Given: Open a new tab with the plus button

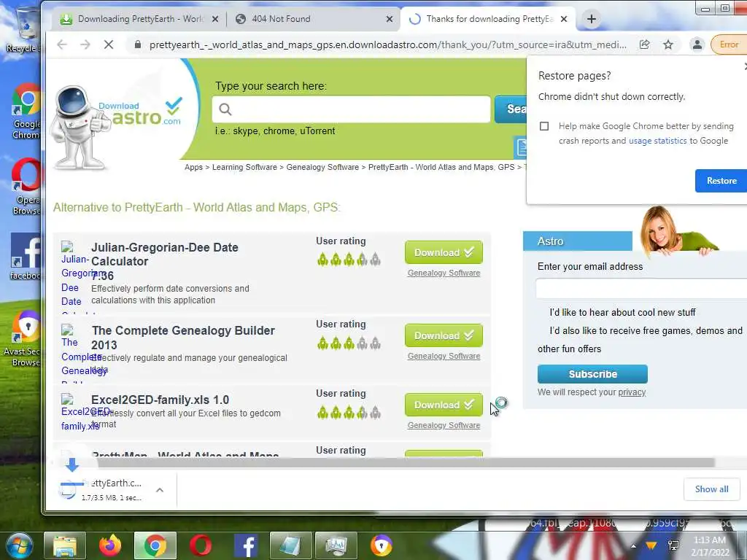Looking at the screenshot, I should click(591, 19).
